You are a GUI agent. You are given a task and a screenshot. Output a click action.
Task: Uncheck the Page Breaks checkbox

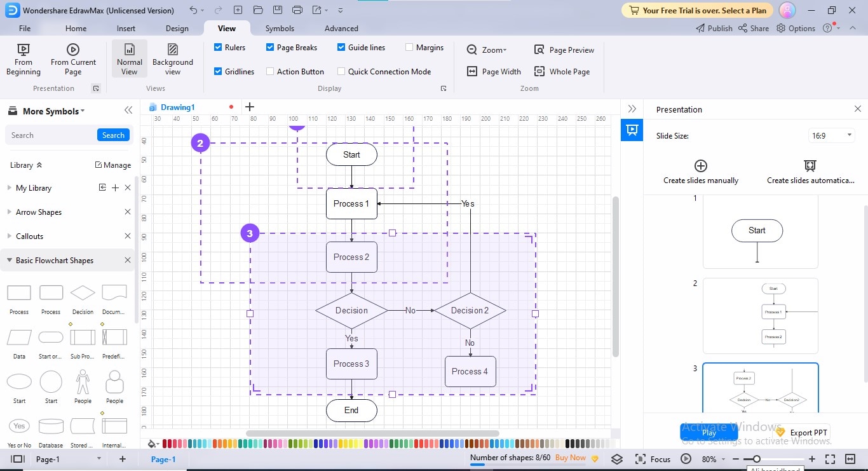point(270,48)
